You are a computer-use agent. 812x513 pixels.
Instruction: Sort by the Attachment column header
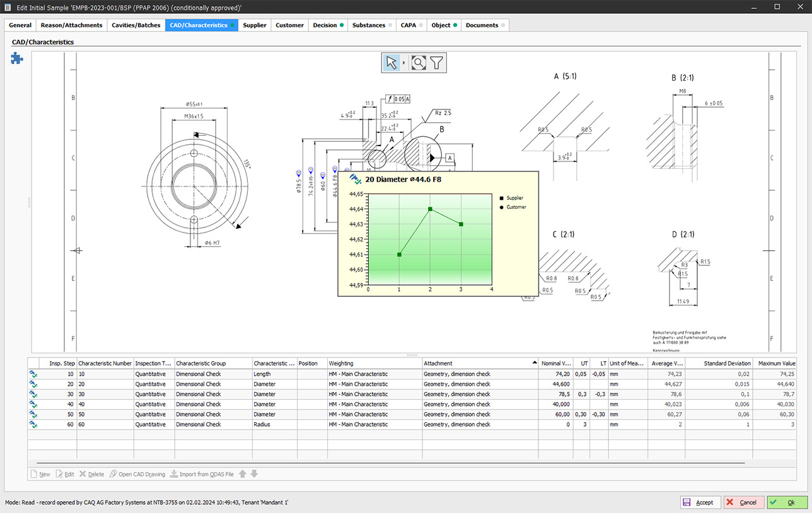coord(479,363)
